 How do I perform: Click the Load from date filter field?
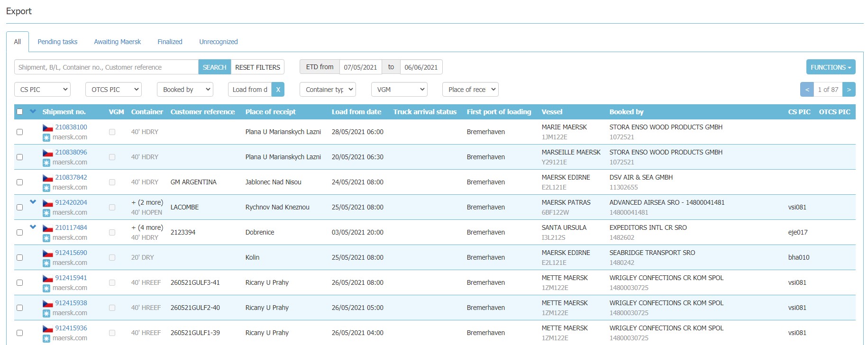(250, 90)
